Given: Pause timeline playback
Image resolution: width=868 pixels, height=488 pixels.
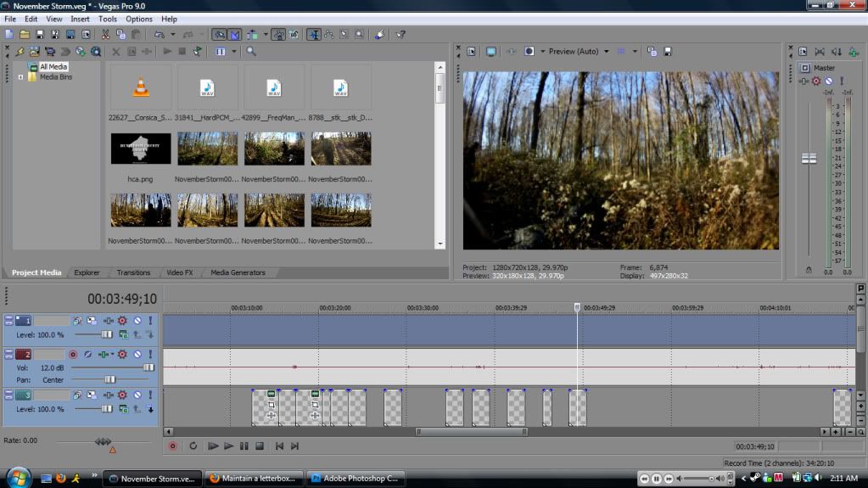Looking at the screenshot, I should [244, 446].
